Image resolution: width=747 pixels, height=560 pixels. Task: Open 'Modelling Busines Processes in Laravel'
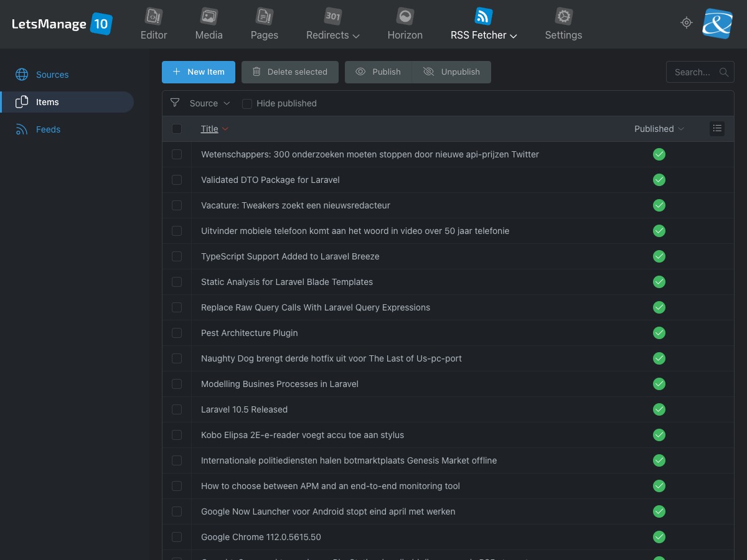pyautogui.click(x=280, y=384)
